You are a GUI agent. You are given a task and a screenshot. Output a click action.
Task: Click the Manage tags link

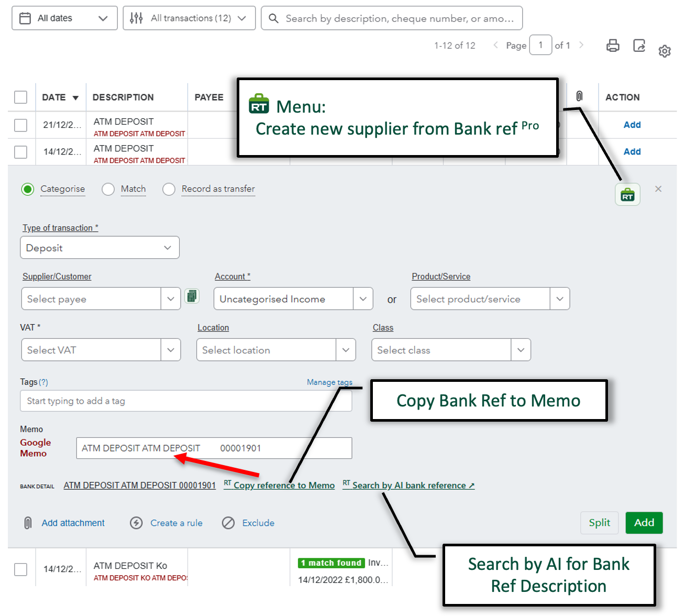(329, 382)
